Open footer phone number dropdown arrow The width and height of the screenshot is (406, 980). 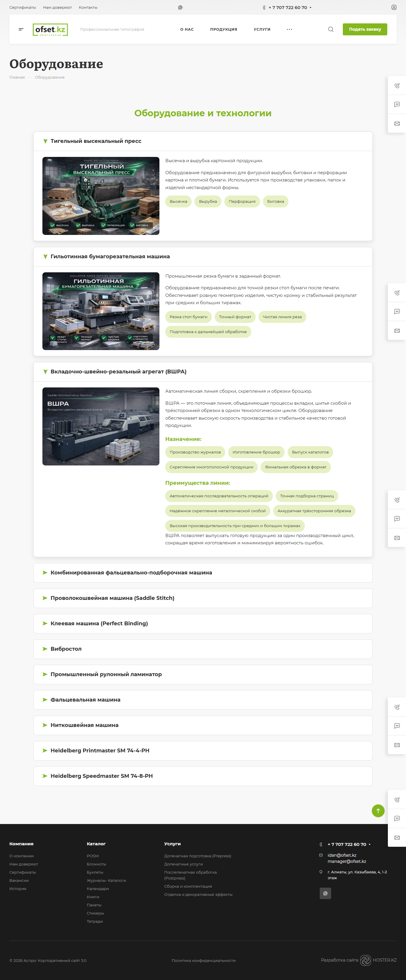[369, 844]
